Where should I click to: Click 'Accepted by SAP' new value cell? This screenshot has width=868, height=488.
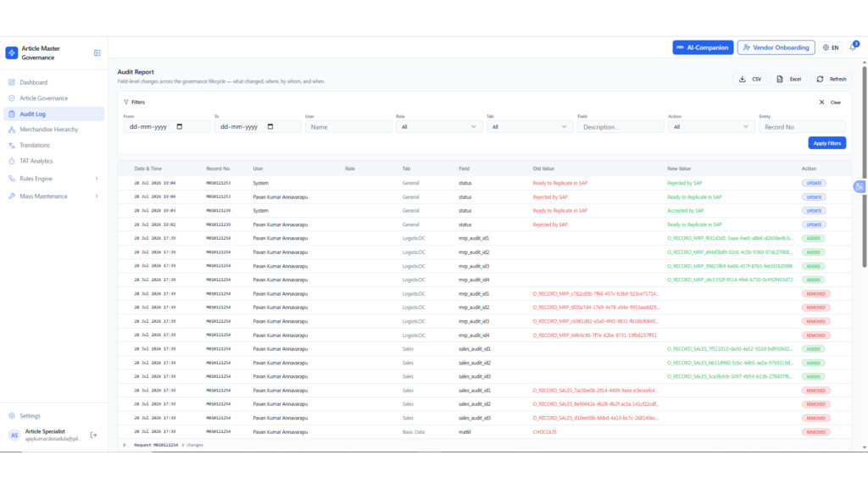(685, 211)
